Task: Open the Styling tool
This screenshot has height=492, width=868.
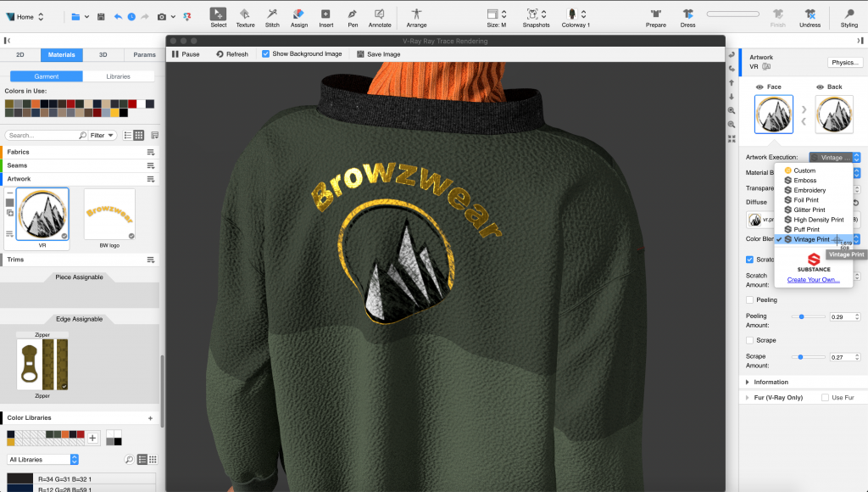Action: [x=849, y=14]
